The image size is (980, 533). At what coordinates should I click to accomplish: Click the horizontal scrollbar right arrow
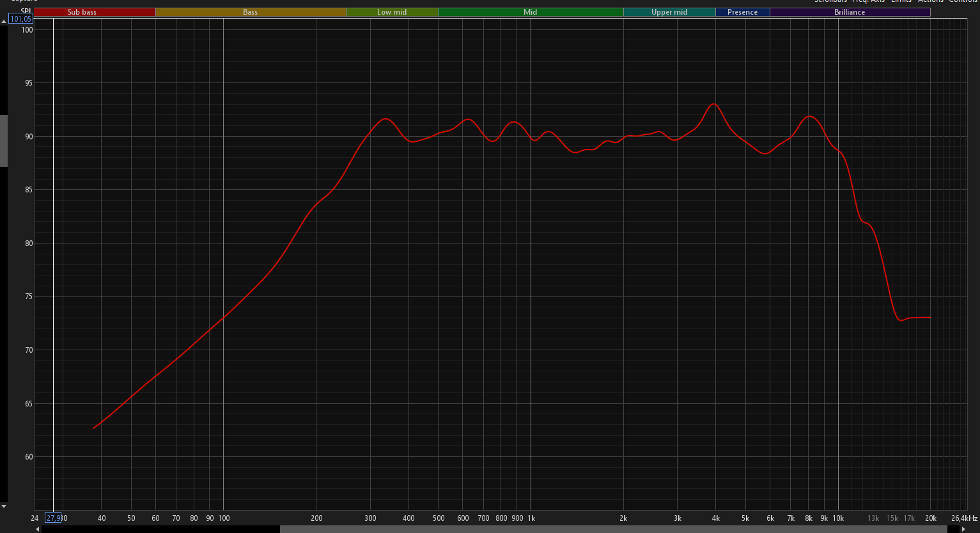963,529
